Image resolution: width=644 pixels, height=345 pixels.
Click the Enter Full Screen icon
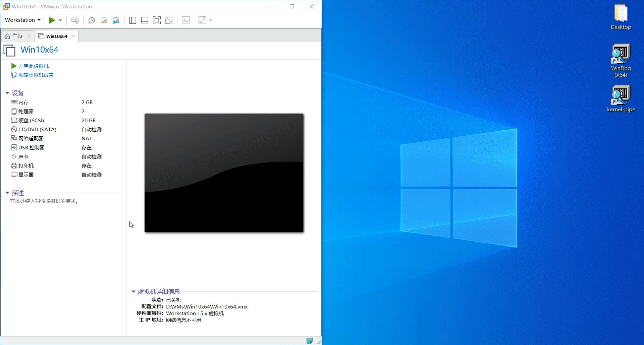tap(157, 20)
